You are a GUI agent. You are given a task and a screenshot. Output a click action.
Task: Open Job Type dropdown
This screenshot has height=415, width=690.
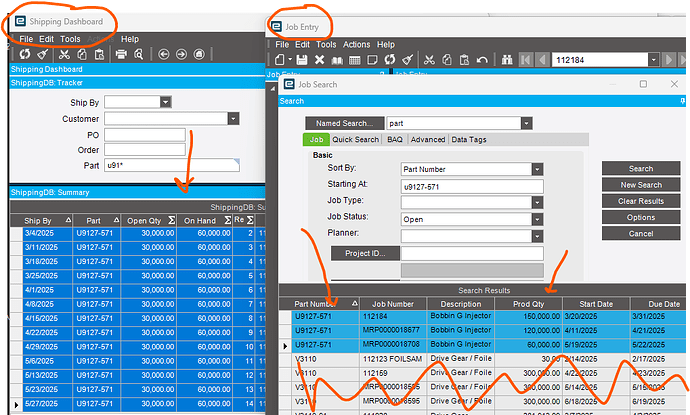click(537, 202)
